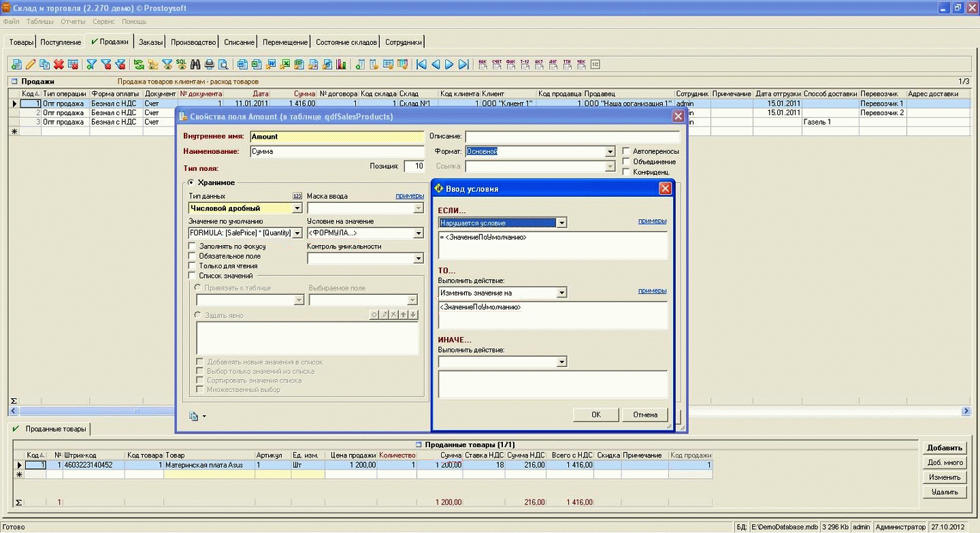980x533 pixels.
Task: Switch to the Проданные товары tab
Action: 50,429
